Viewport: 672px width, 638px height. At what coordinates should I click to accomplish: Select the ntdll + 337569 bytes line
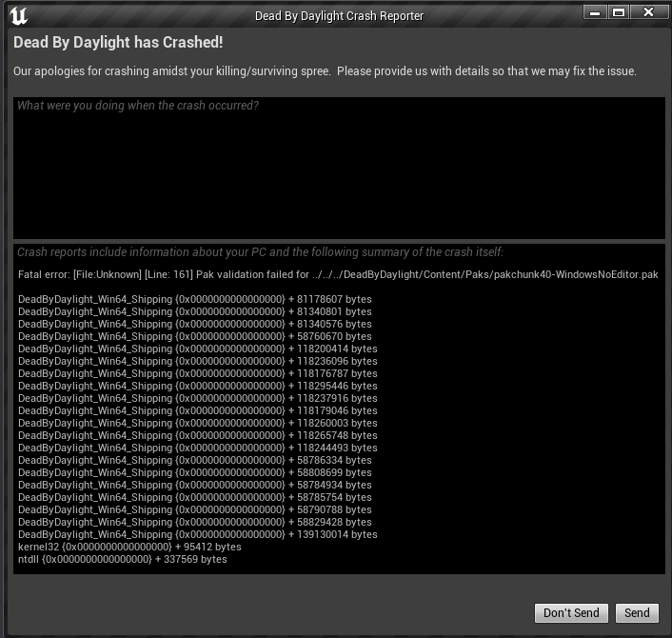pos(123,560)
